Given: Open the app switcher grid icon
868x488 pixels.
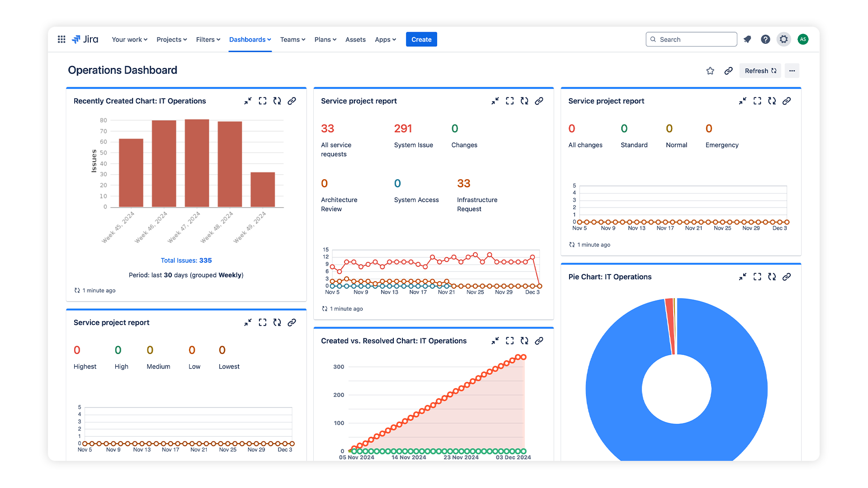Looking at the screenshot, I should tap(61, 39).
